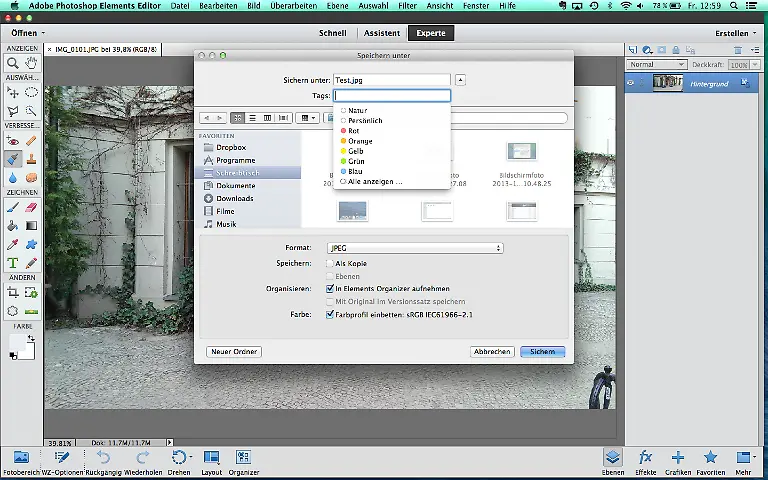
Task: Uncheck 'In Elements Organizer aufnehmen'
Action: (330, 289)
